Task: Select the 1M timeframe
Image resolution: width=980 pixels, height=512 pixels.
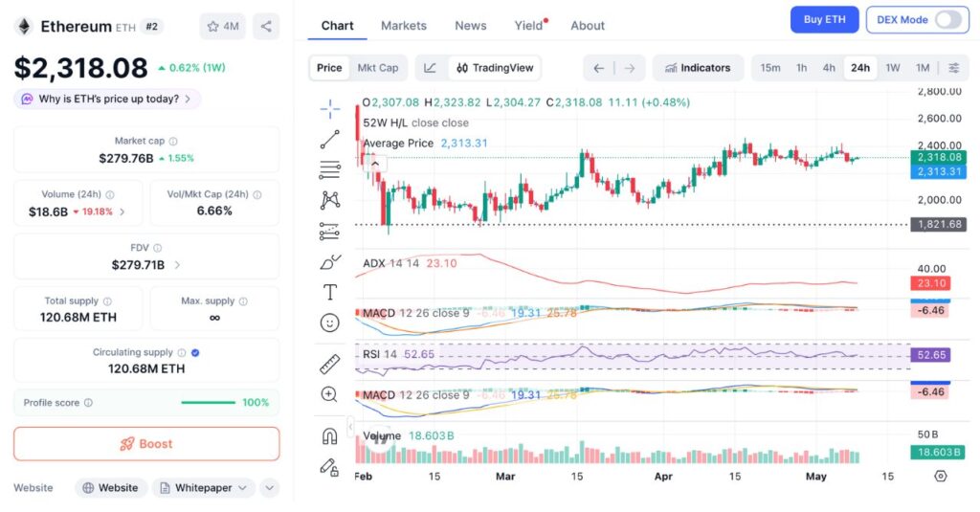Action: click(923, 68)
